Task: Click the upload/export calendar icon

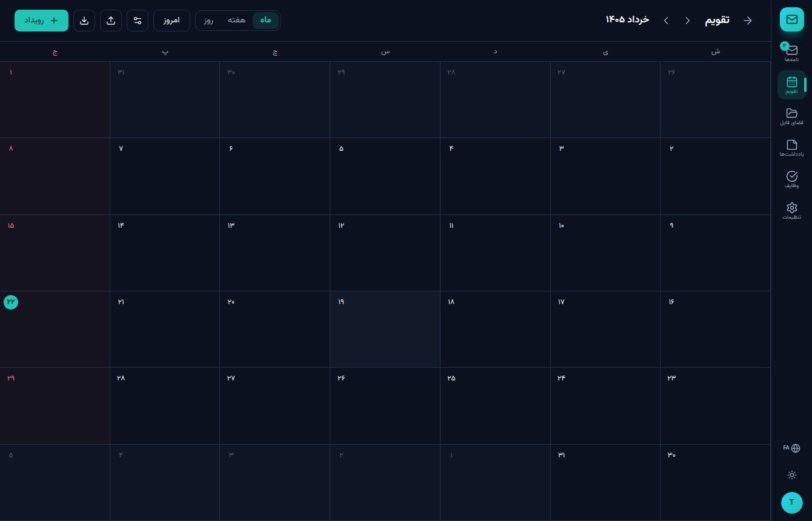Action: tap(111, 21)
